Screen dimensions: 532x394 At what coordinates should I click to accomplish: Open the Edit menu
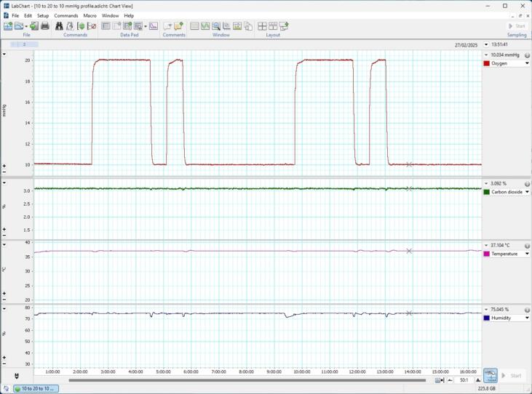pyautogui.click(x=28, y=15)
